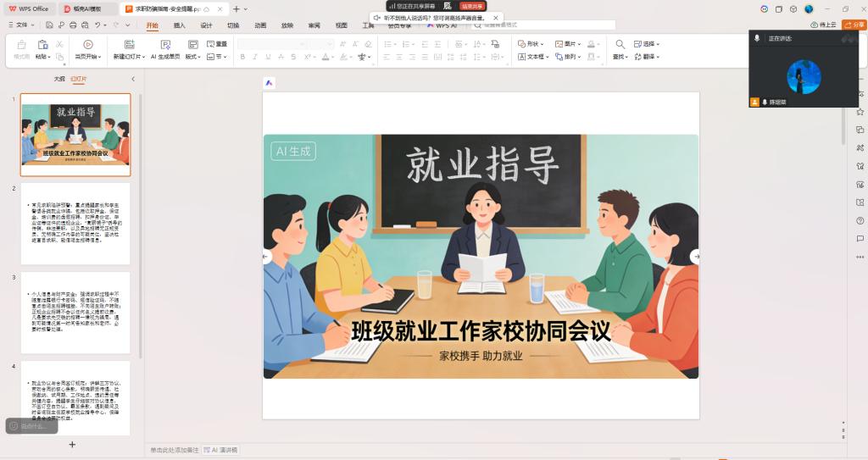The width and height of the screenshot is (868, 460).
Task: Open the 版式 layout dropdown
Action: pos(193,57)
